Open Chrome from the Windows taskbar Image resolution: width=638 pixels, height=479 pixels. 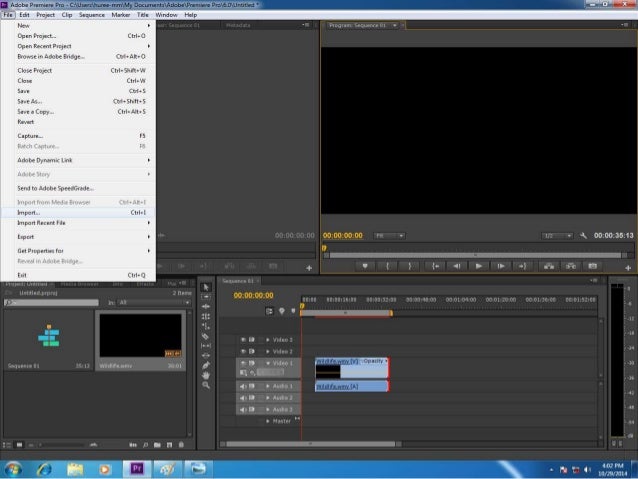44,468
